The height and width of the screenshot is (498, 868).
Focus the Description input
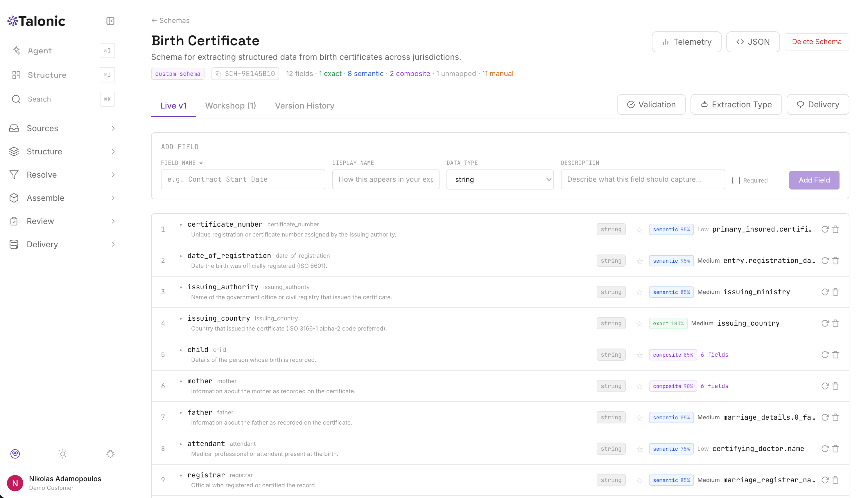[x=643, y=179]
